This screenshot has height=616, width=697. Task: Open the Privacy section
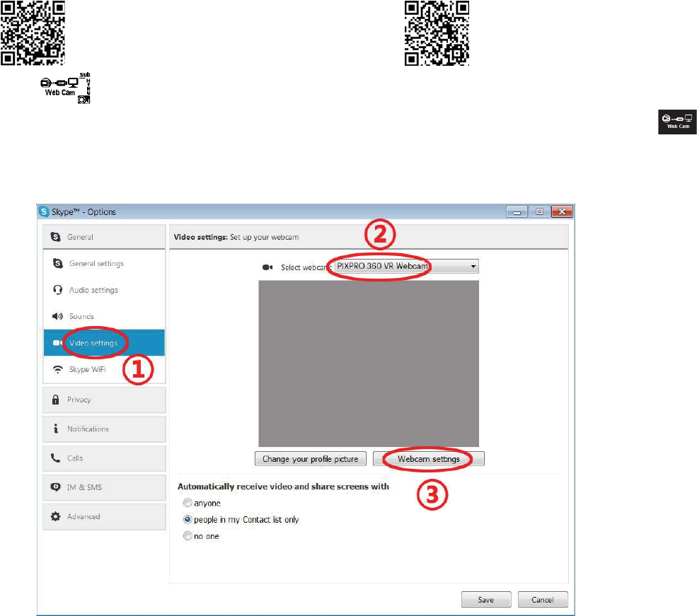tap(104, 400)
